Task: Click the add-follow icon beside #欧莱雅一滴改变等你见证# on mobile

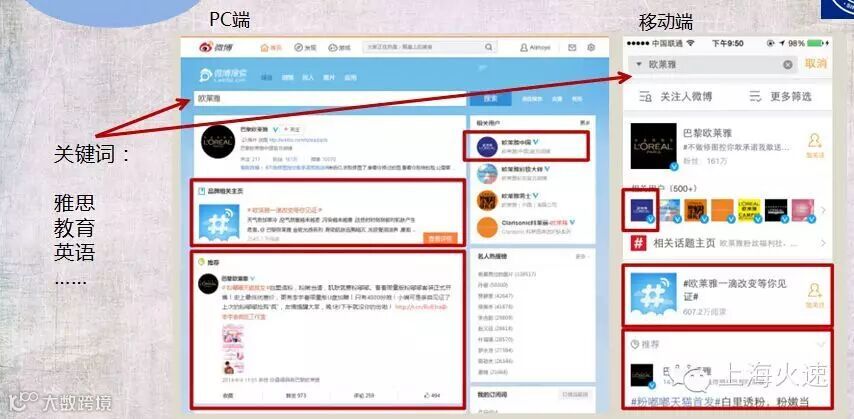Action: click(815, 293)
